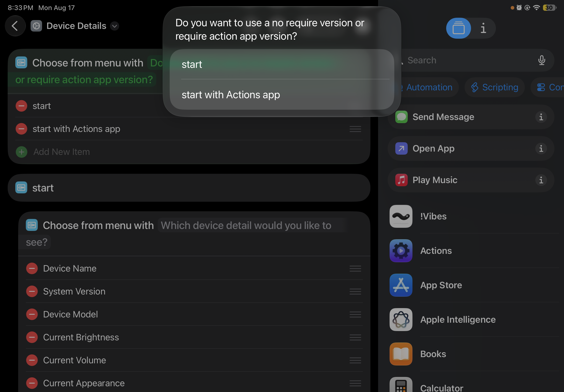Expand the Device Details title dropdown chevron
Image resolution: width=564 pixels, height=392 pixels.
[114, 26]
